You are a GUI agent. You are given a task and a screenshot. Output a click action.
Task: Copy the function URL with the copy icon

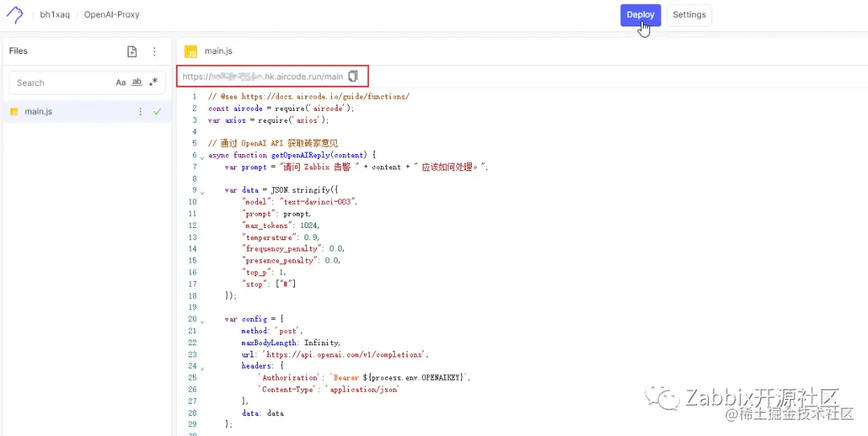[353, 76]
